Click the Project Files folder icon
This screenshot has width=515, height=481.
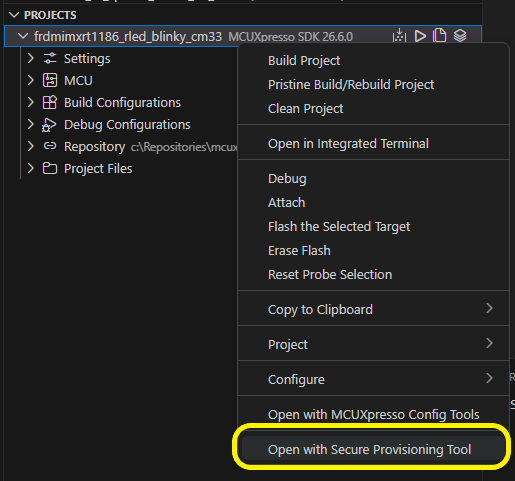point(50,168)
